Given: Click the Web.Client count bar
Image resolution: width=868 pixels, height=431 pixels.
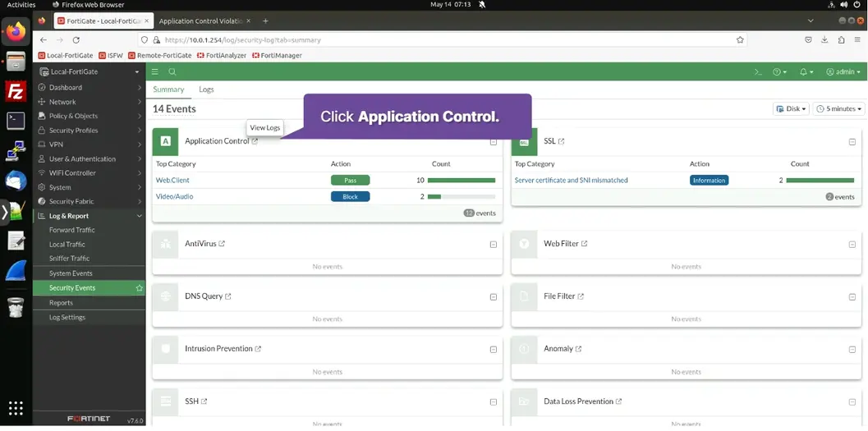Looking at the screenshot, I should (x=462, y=181).
